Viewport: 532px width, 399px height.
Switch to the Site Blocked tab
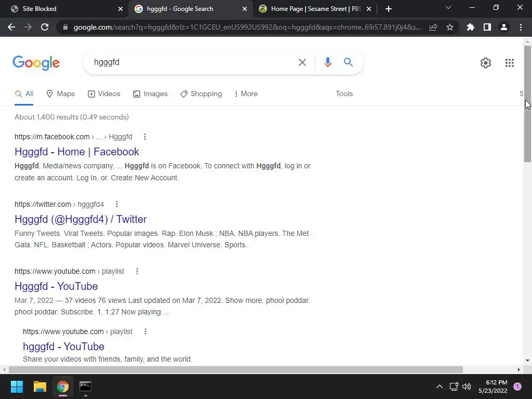pos(64,9)
